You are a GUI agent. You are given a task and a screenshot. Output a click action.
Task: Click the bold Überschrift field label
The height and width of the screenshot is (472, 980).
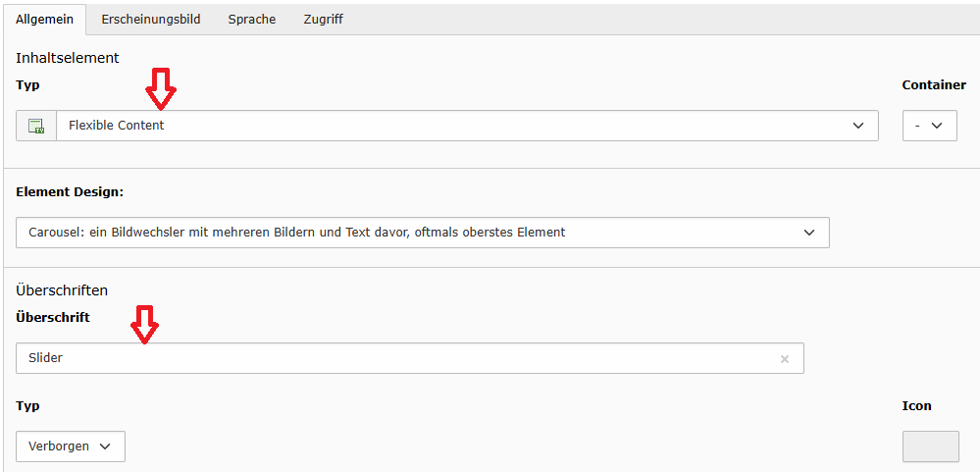click(53, 317)
